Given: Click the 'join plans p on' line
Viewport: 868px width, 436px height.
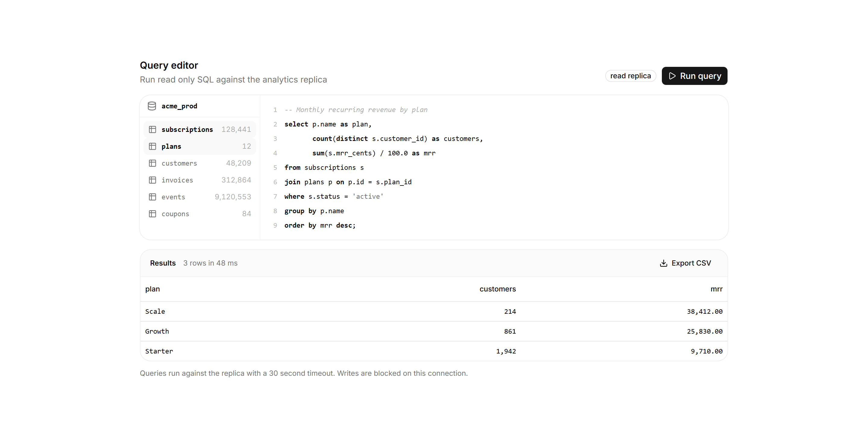Looking at the screenshot, I should [x=348, y=182].
